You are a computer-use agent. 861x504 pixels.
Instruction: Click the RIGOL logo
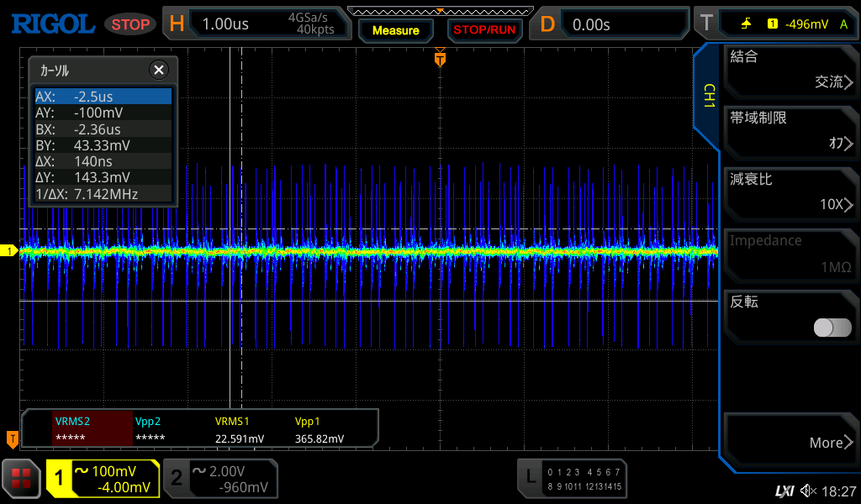(53, 24)
